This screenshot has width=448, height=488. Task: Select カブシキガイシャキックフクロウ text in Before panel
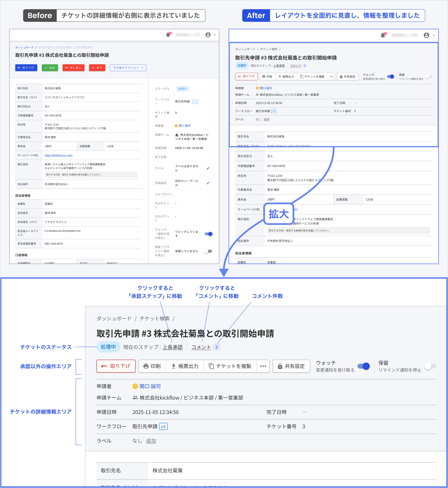pos(64,97)
